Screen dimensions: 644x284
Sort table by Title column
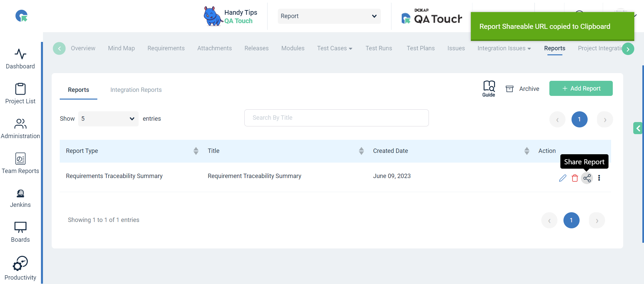pyautogui.click(x=361, y=151)
